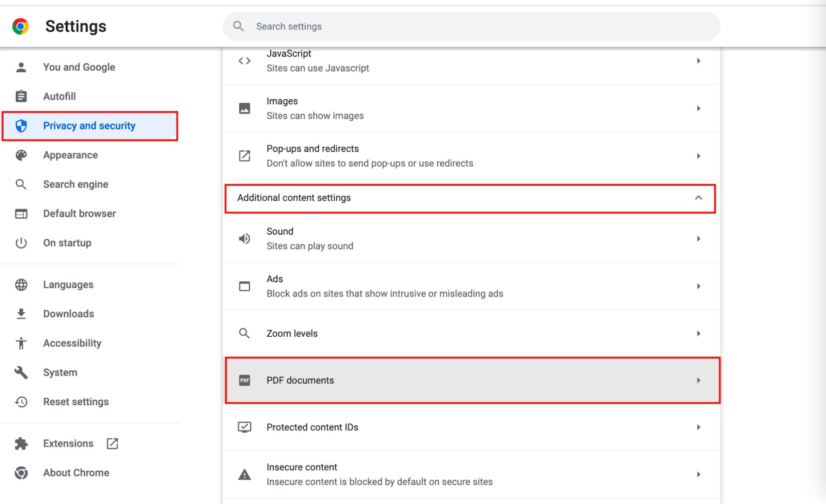The height and width of the screenshot is (504, 826).
Task: Click the Sound speaker icon
Action: [x=245, y=239]
